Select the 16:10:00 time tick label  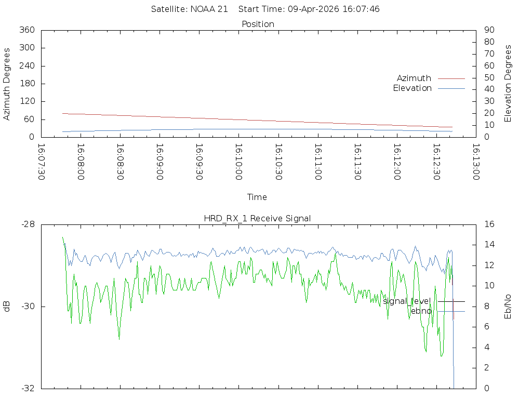coord(238,162)
